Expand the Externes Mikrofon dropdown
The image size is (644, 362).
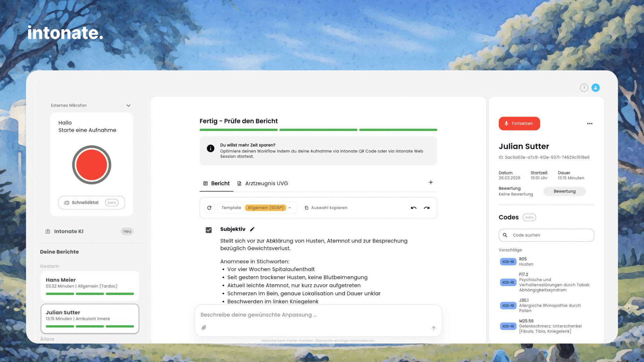point(91,105)
